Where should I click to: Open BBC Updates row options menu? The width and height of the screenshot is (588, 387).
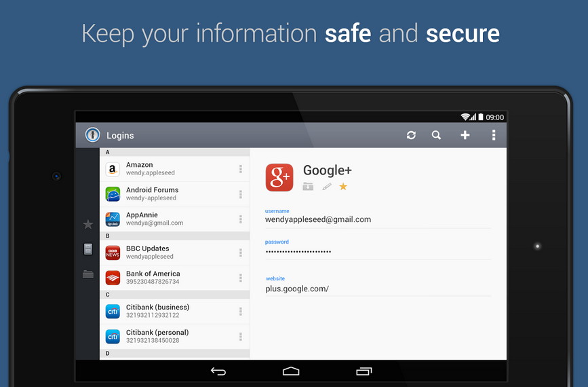point(240,253)
